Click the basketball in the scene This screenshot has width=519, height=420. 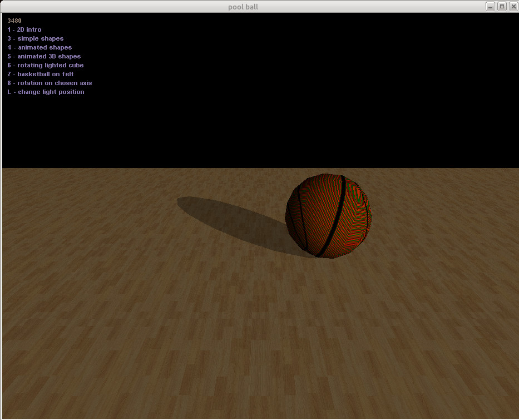click(328, 216)
